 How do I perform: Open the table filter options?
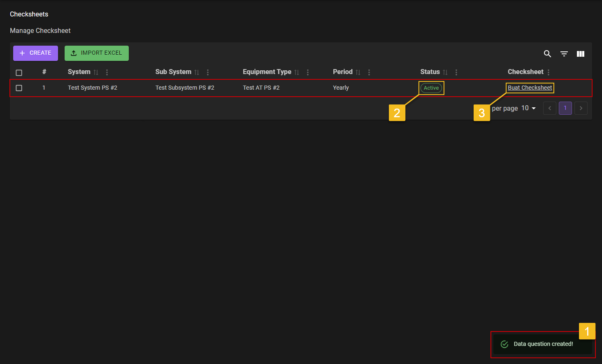(564, 53)
